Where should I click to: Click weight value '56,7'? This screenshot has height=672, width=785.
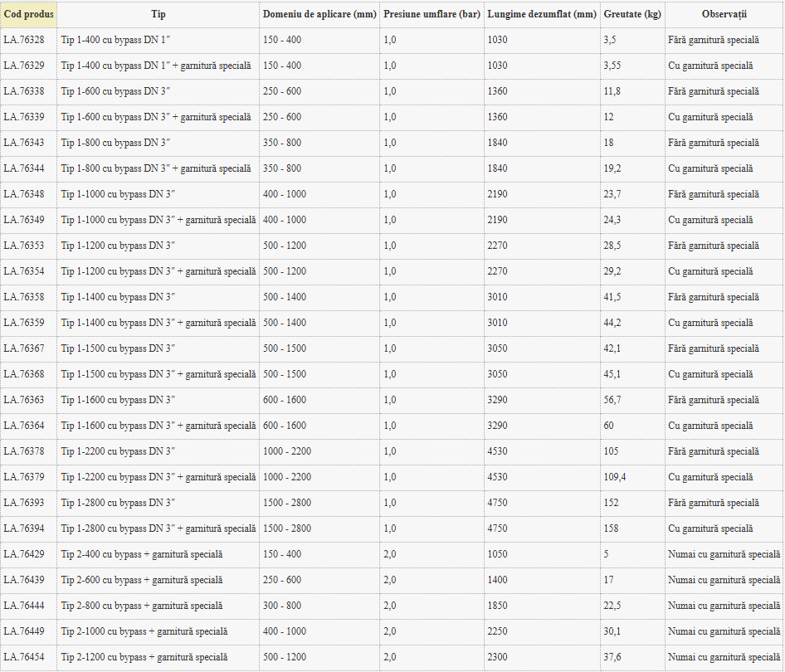[612, 400]
